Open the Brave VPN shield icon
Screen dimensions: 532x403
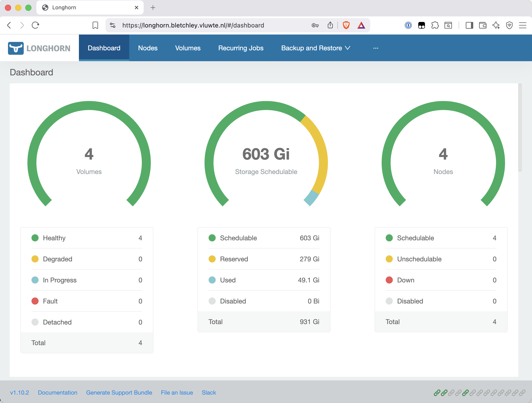[510, 25]
